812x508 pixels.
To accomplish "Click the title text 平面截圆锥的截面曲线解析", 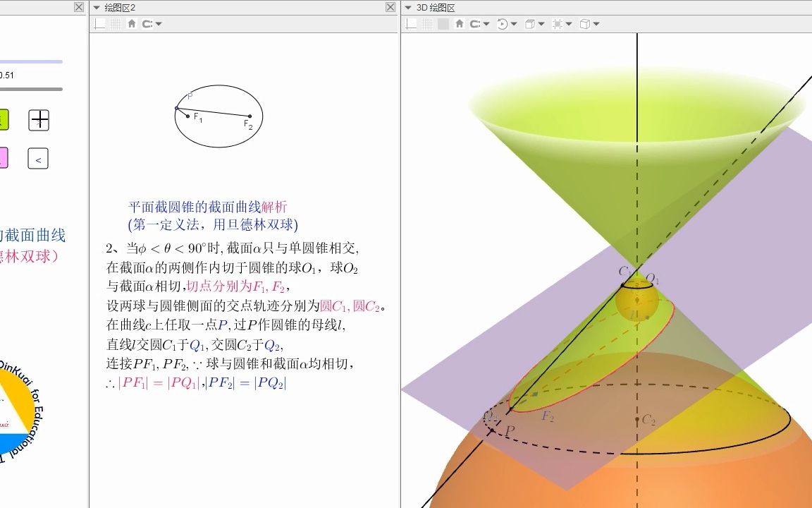I will point(207,207).
